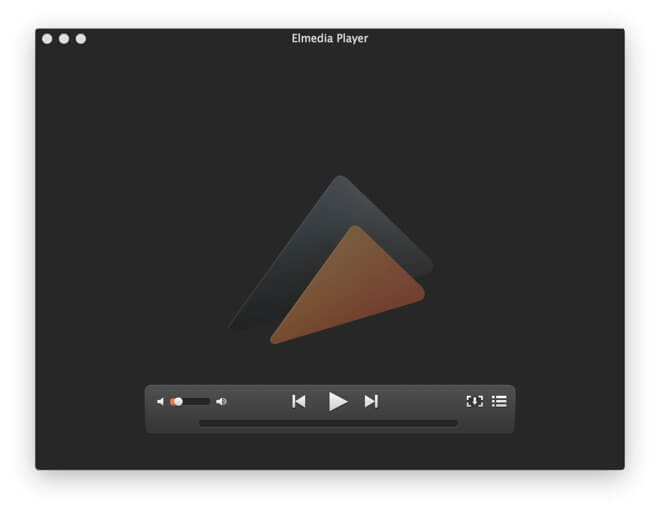Minimize the Elmedia Player window

[x=64, y=39]
